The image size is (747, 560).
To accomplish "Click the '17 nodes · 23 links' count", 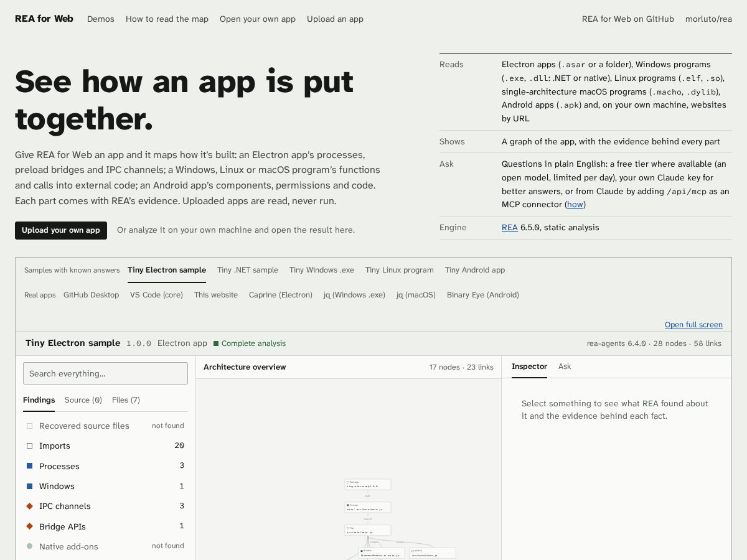I will (x=461, y=367).
